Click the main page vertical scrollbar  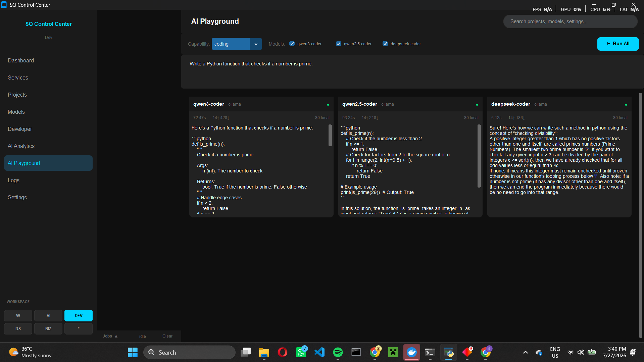tap(640, 215)
